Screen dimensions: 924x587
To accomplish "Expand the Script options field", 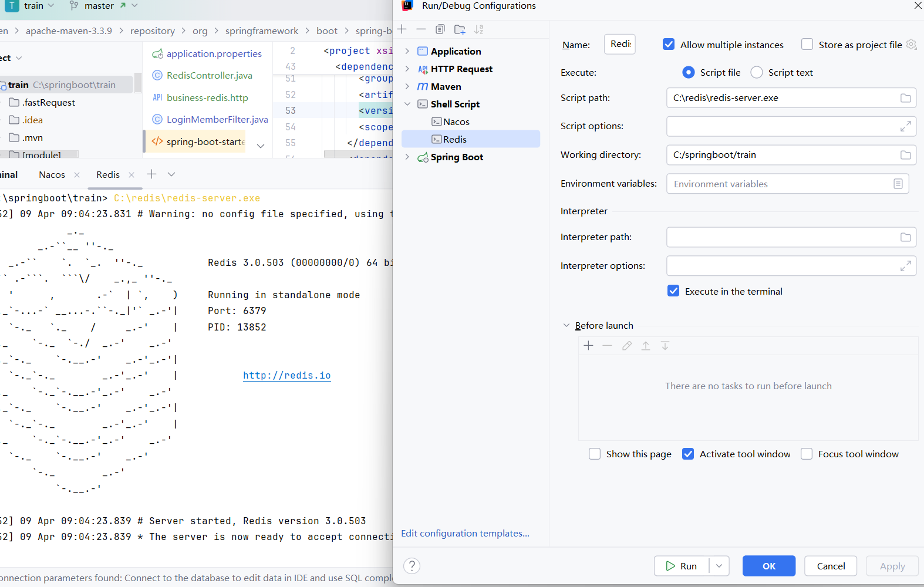I will (906, 126).
